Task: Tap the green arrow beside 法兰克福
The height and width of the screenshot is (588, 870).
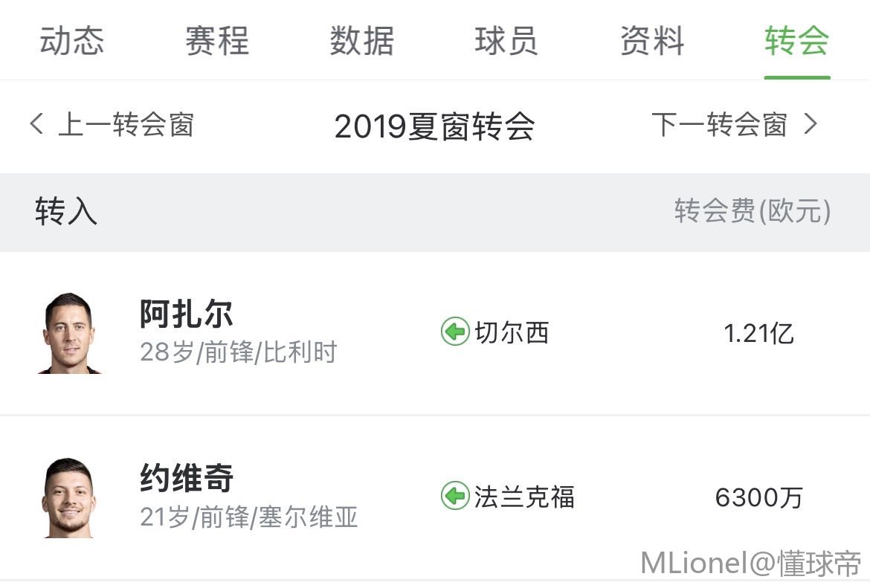Action: (454, 496)
